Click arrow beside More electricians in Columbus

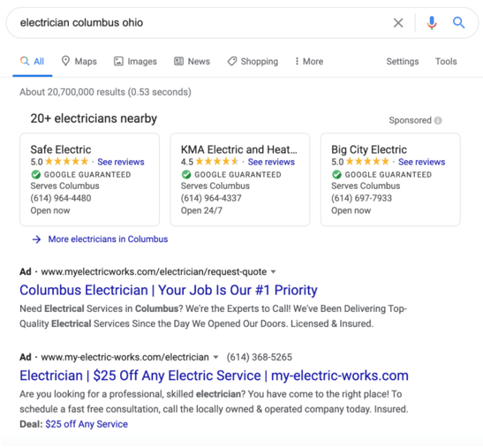point(37,239)
